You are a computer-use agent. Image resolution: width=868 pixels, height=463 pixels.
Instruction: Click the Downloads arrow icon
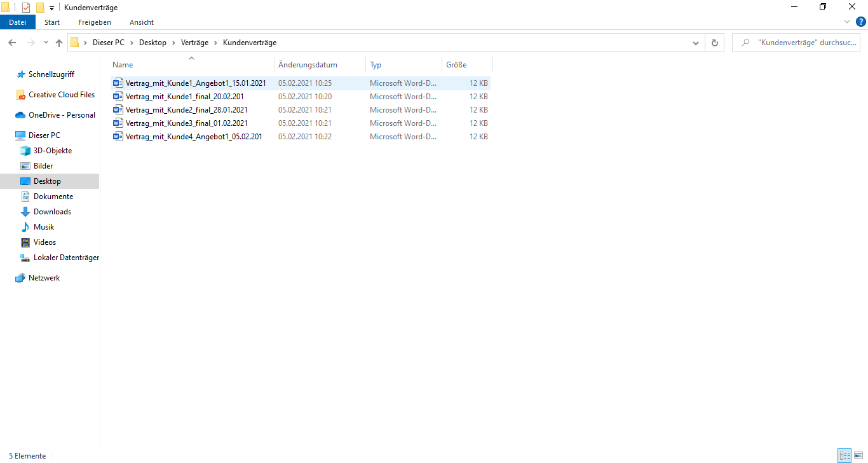pos(25,212)
